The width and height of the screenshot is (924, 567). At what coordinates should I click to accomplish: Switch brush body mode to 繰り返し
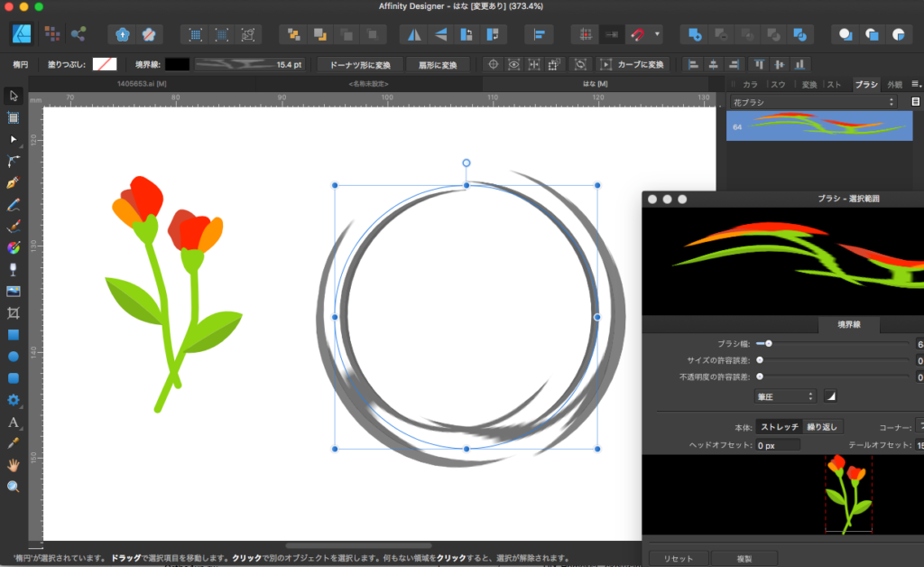[x=822, y=427]
